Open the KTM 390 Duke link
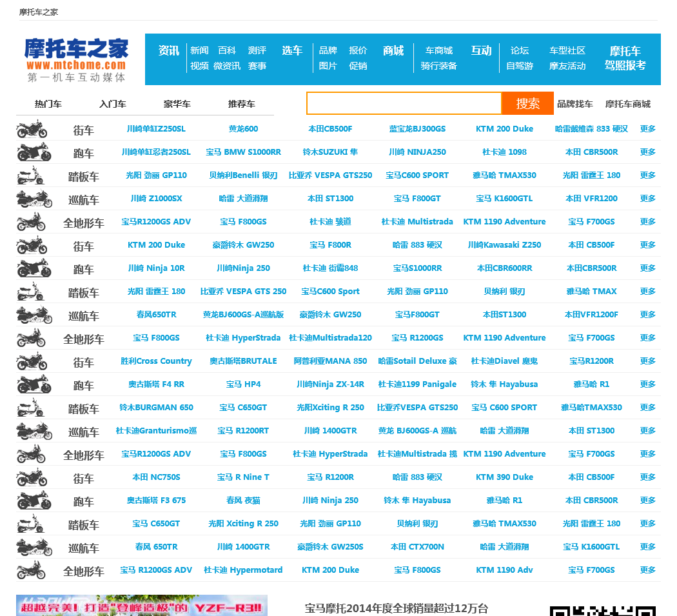677x616 pixels. point(504,477)
